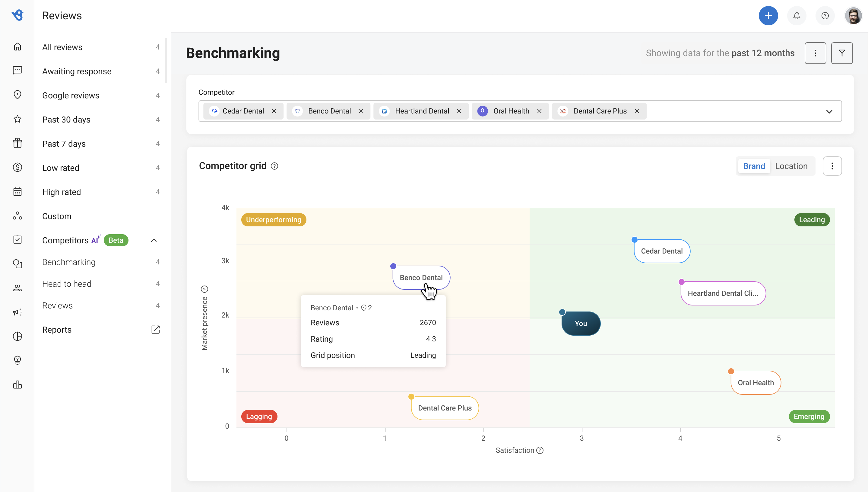868x492 pixels.
Task: Select the Dental Care Plus bubble
Action: [x=444, y=408]
